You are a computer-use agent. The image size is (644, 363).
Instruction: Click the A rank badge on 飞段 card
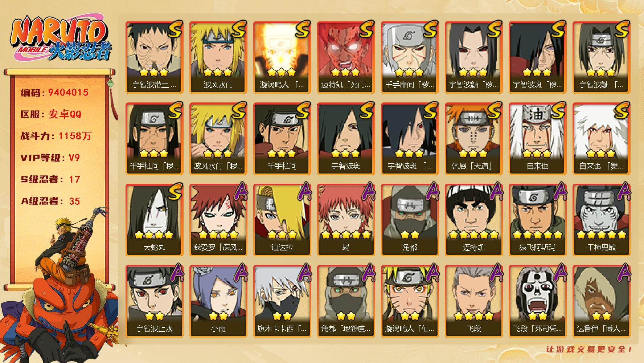493,273
